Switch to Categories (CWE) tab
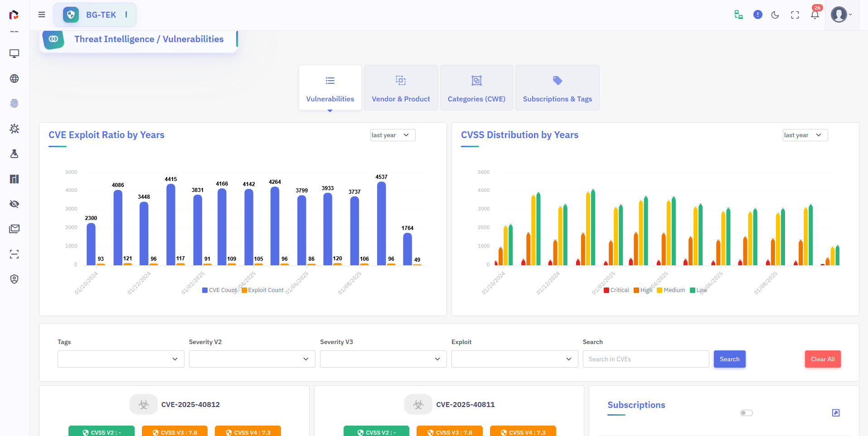The height and width of the screenshot is (436, 868). (476, 88)
